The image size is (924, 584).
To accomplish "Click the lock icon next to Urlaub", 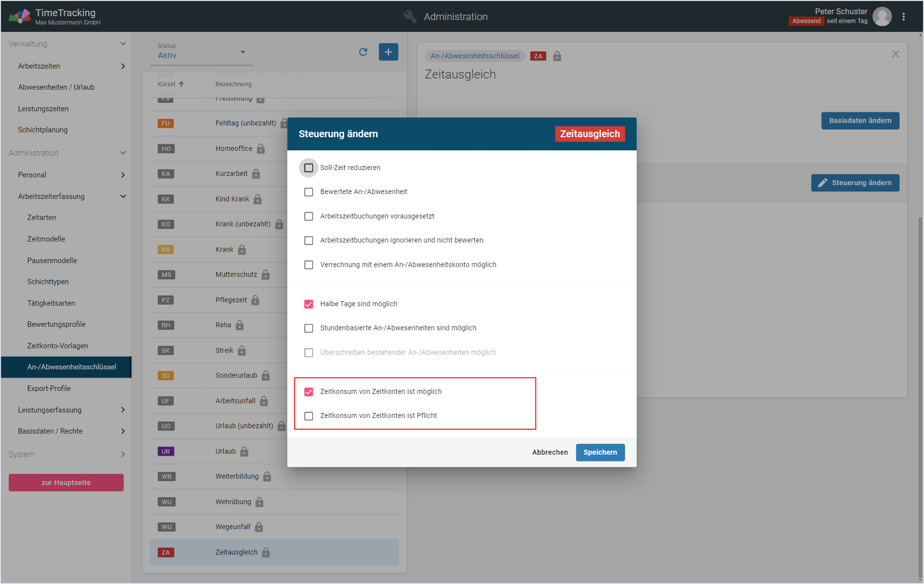I will tap(245, 452).
